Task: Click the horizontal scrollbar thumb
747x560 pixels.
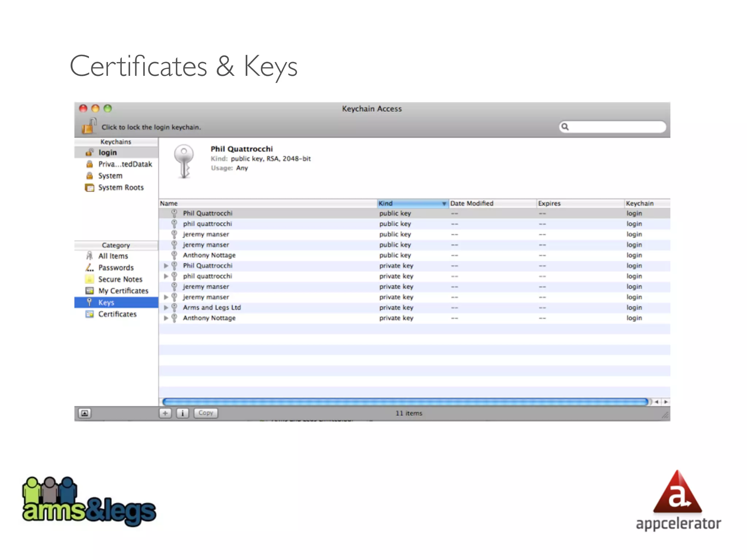Action: coord(405,402)
